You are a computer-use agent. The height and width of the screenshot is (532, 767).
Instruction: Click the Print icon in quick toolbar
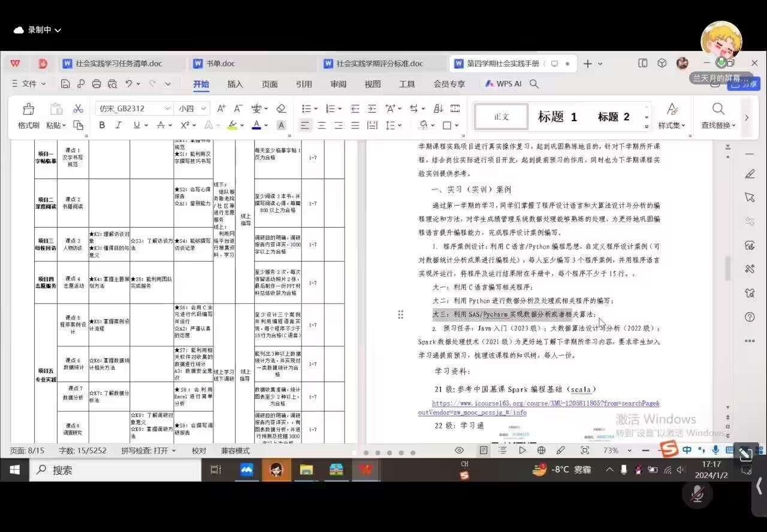point(96,84)
